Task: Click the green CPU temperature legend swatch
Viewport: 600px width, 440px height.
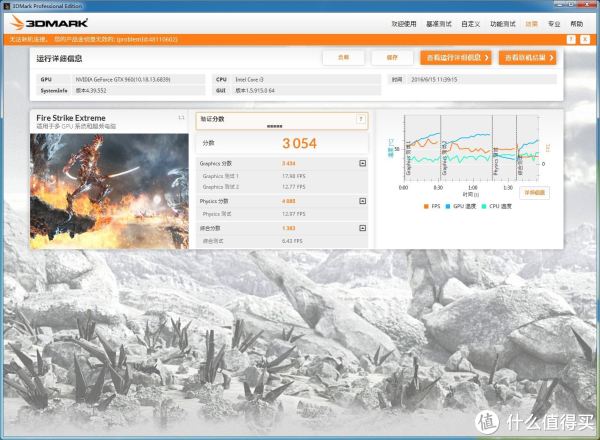Action: point(484,206)
